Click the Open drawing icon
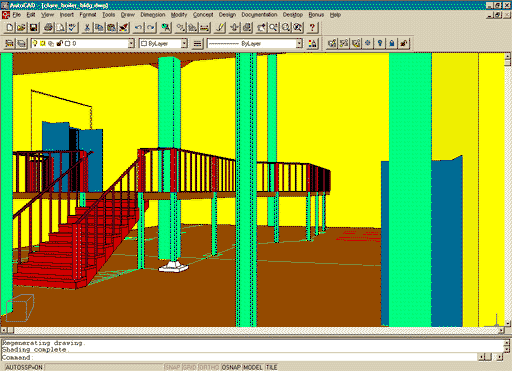The width and height of the screenshot is (512, 371). [22, 27]
